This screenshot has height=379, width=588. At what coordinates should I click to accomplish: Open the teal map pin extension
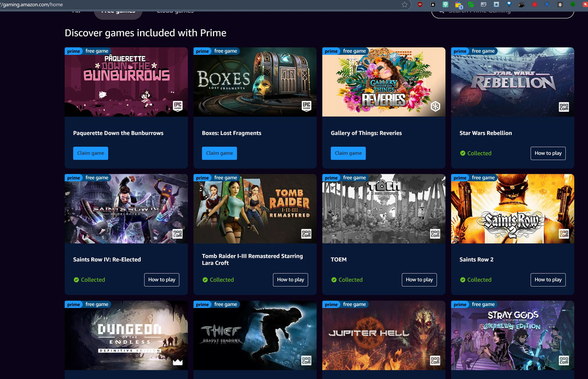[445, 4]
